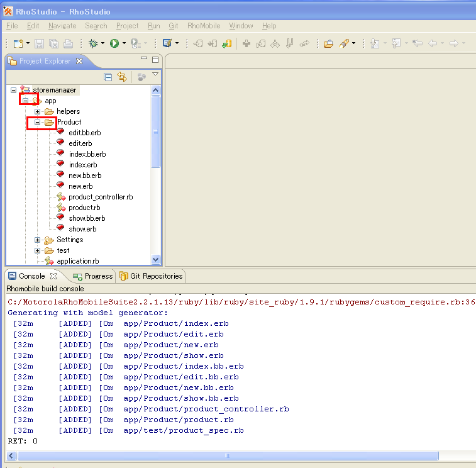Collapse the app folder

coord(26,101)
